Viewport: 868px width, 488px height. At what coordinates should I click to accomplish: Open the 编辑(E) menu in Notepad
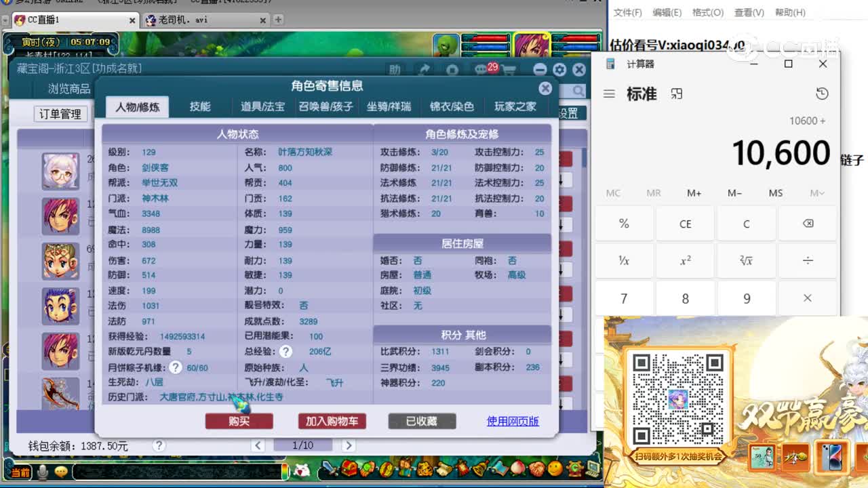coord(667,12)
